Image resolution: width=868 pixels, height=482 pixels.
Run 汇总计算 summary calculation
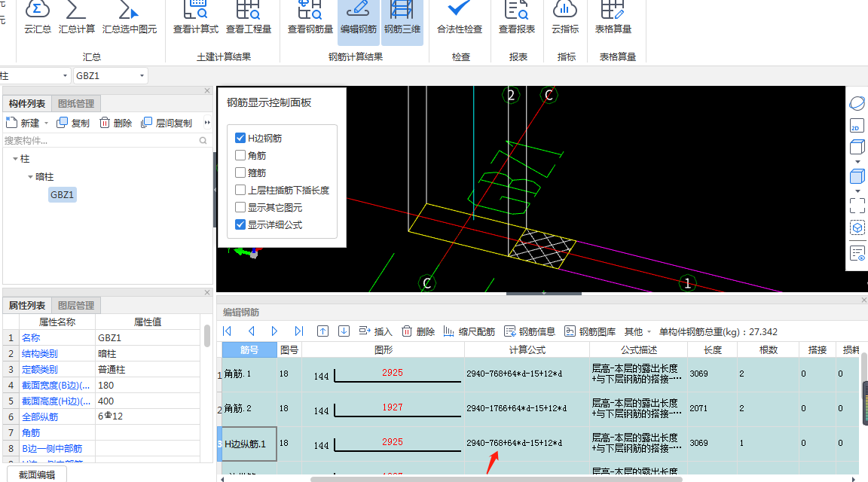pyautogui.click(x=76, y=18)
